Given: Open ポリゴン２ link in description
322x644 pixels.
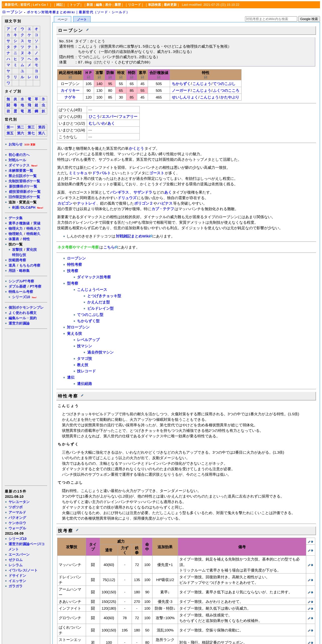Looking at the screenshot, I should pos(143,203).
